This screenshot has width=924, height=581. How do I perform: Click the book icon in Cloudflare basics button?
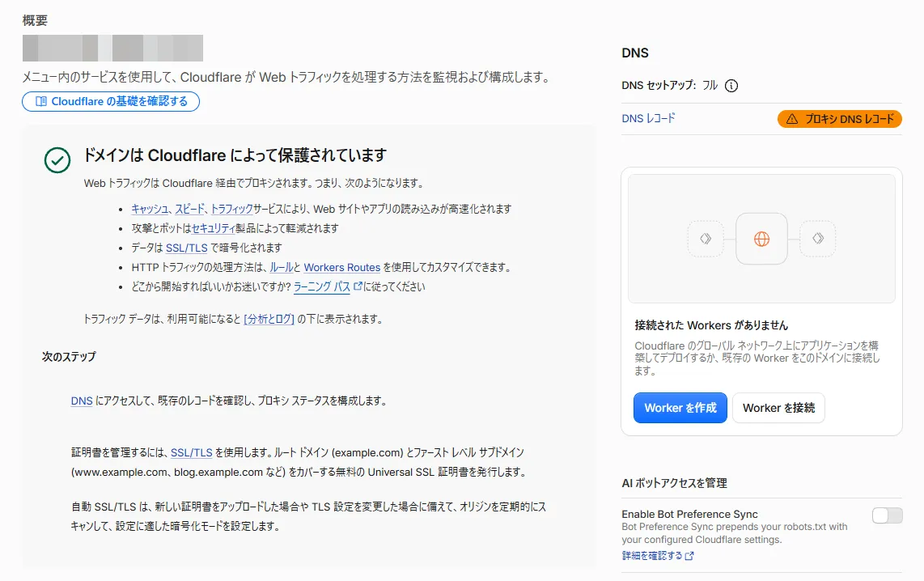tap(41, 101)
